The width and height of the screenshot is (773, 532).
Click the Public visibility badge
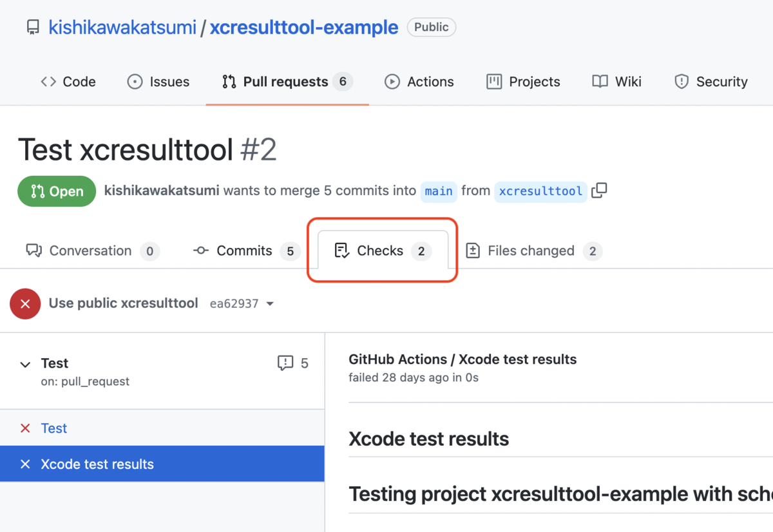click(431, 27)
